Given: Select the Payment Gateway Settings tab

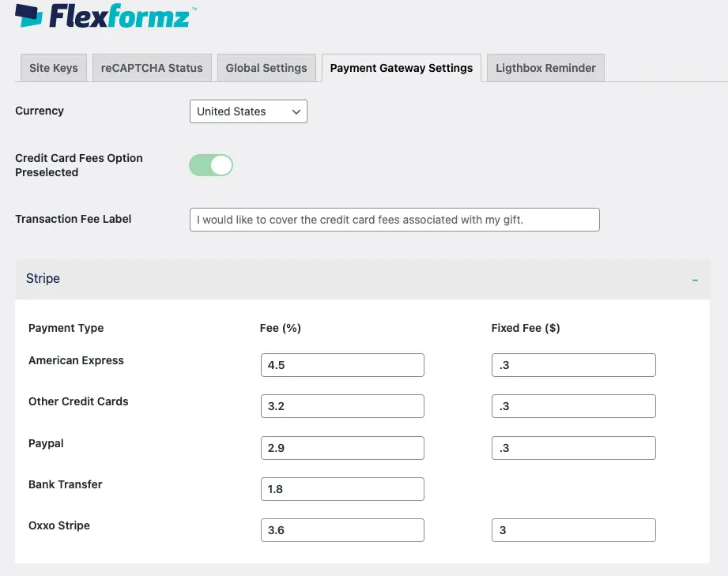Looking at the screenshot, I should tap(402, 68).
